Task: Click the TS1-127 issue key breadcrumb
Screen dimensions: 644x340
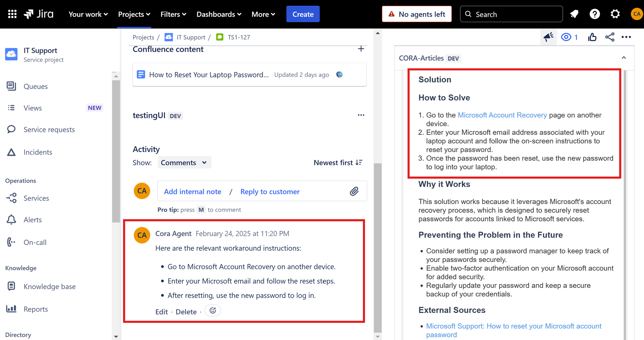Action: (239, 37)
